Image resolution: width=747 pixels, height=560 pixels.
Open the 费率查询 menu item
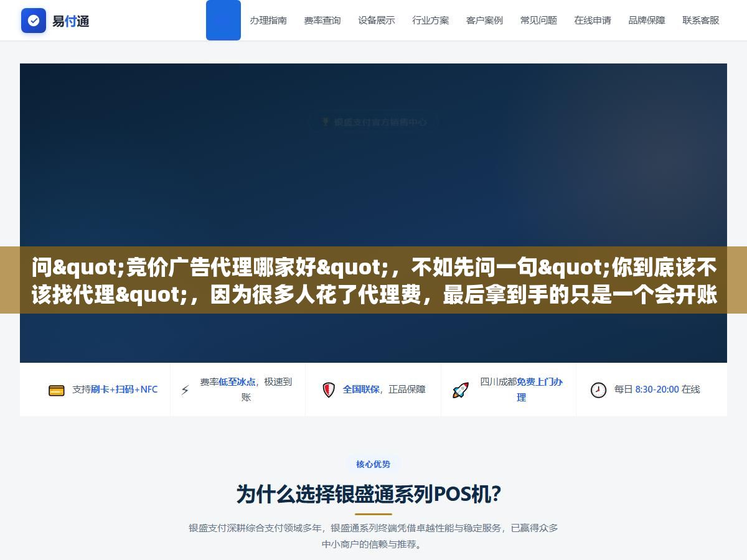(322, 21)
